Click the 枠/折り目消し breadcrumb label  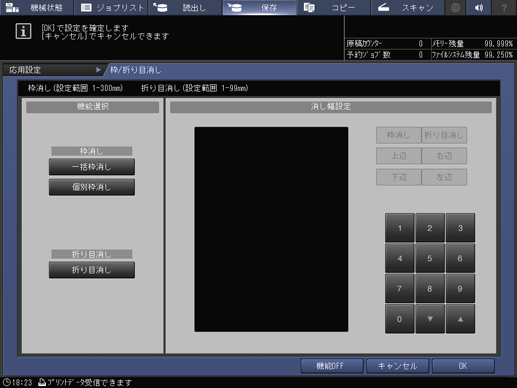[136, 70]
